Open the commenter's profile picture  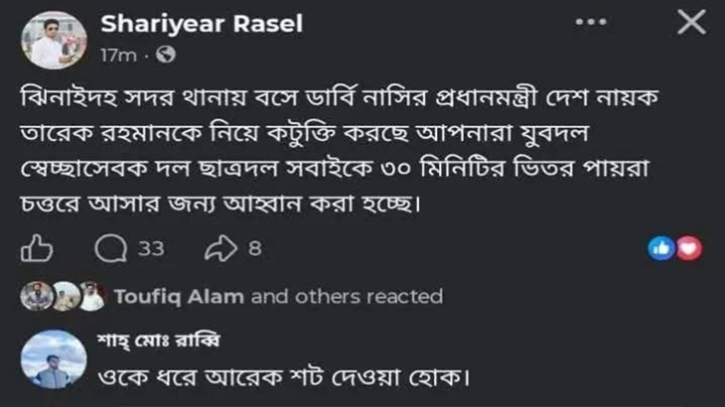[x=54, y=359]
